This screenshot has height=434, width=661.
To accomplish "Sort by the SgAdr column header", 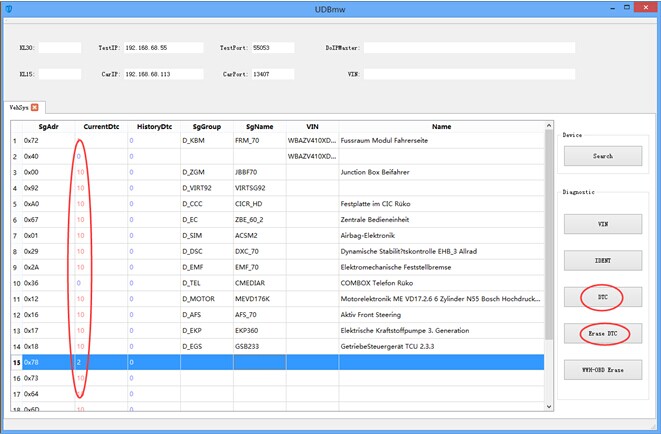I will pyautogui.click(x=48, y=126).
